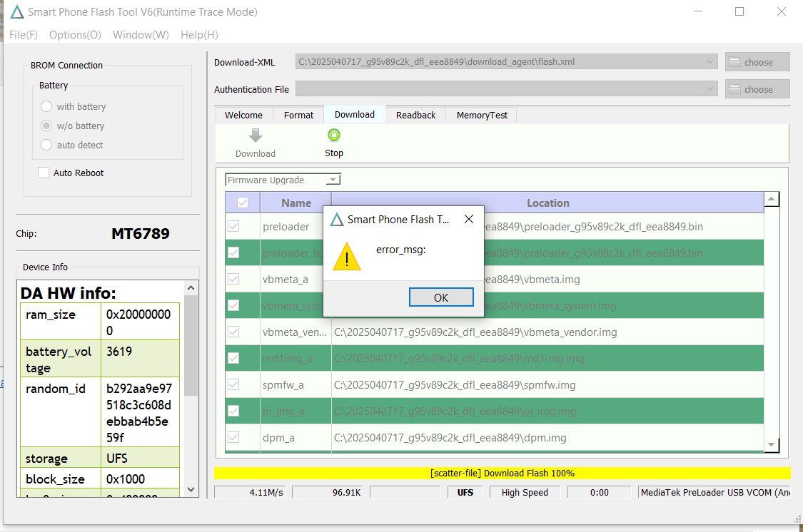
Task: Click the 'High Speed' status field
Action: pyautogui.click(x=525, y=492)
